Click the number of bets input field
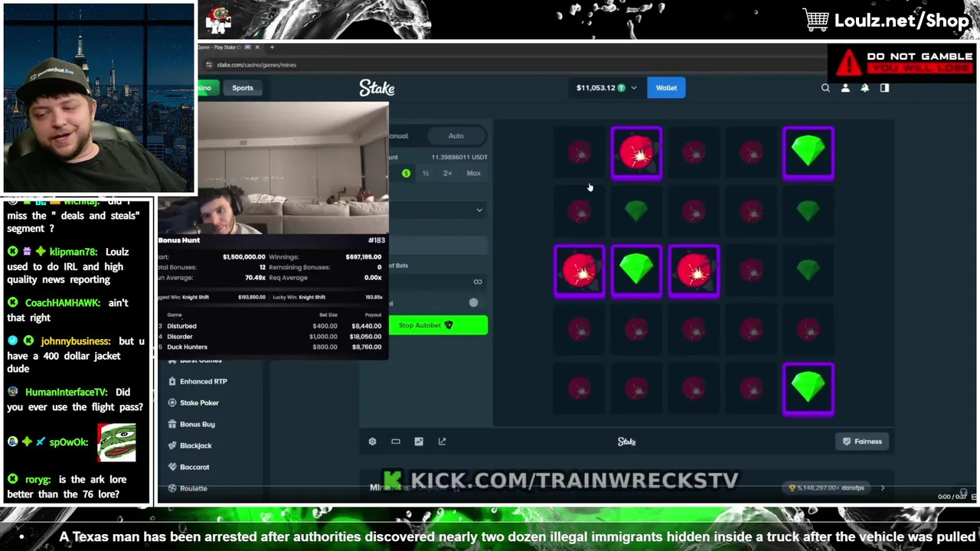This screenshot has width=980, height=551. click(x=438, y=282)
